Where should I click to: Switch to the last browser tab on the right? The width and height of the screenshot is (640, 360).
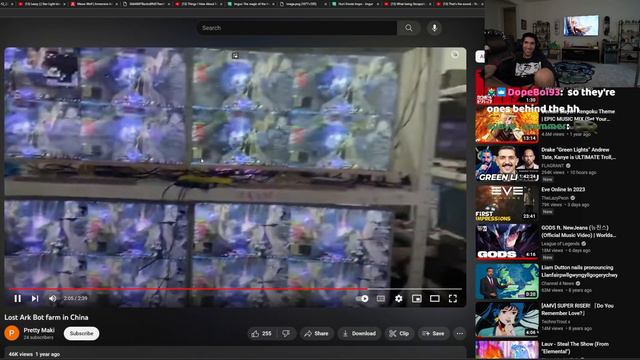[459, 4]
